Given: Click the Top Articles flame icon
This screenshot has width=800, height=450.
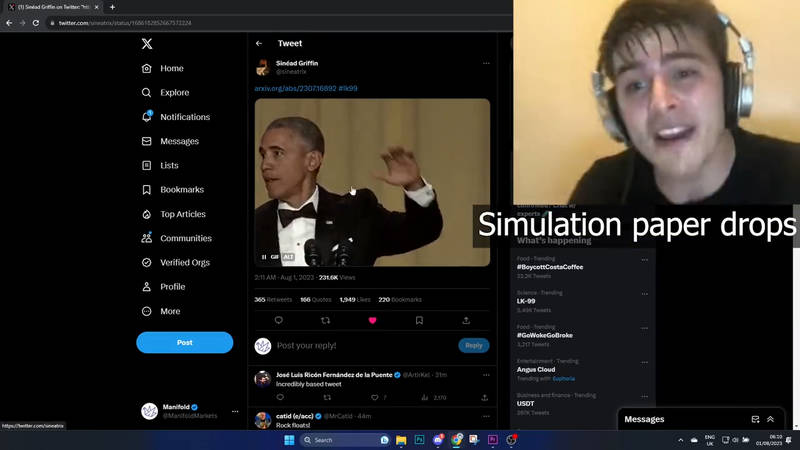Looking at the screenshot, I should [x=146, y=214].
